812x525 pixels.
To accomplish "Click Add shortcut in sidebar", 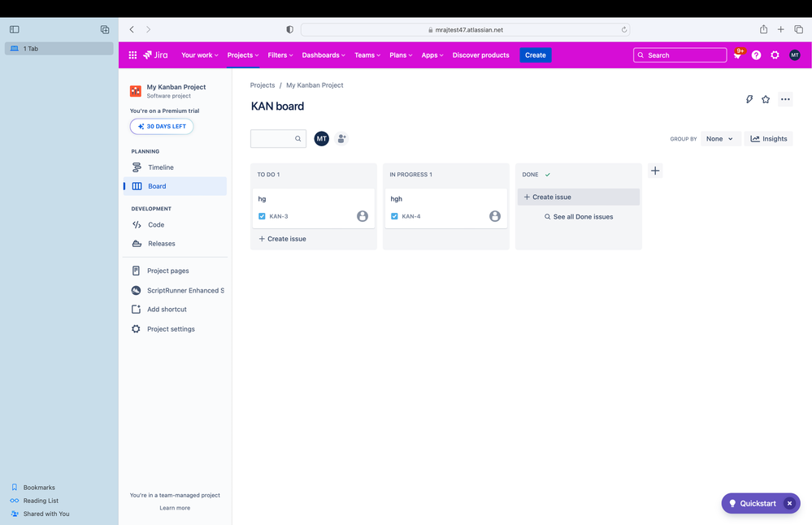I will click(x=175, y=309).
